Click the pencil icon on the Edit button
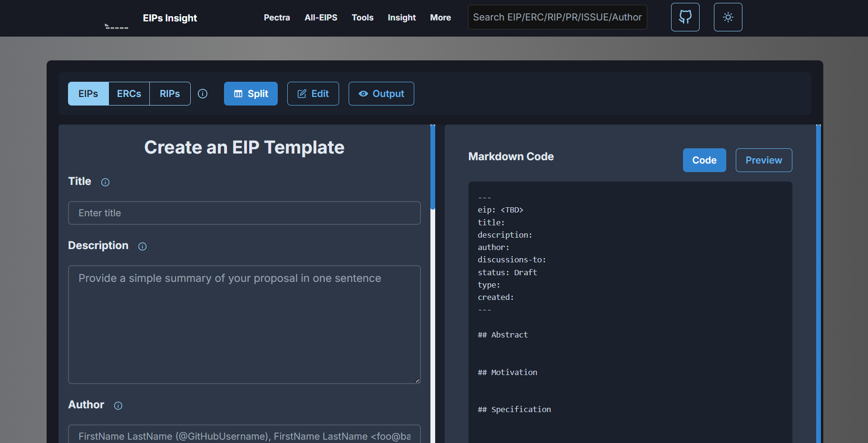Viewport: 868px width, 443px height. 302,94
